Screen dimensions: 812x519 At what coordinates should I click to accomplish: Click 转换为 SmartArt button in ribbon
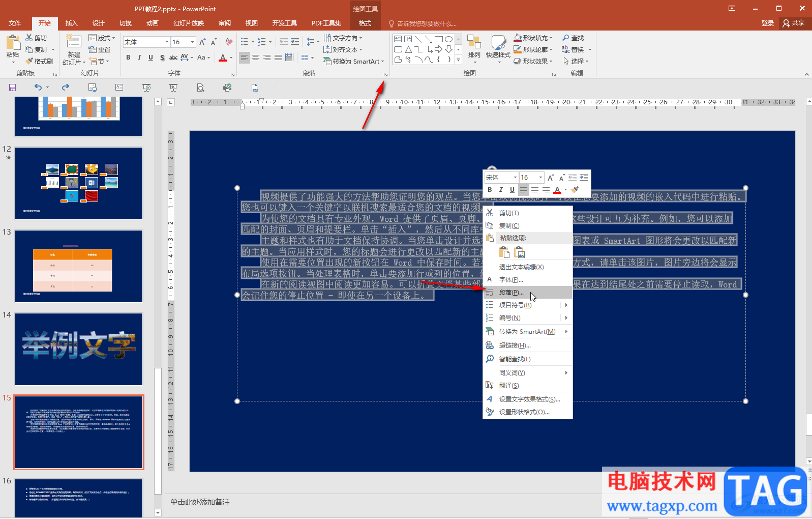click(x=353, y=61)
